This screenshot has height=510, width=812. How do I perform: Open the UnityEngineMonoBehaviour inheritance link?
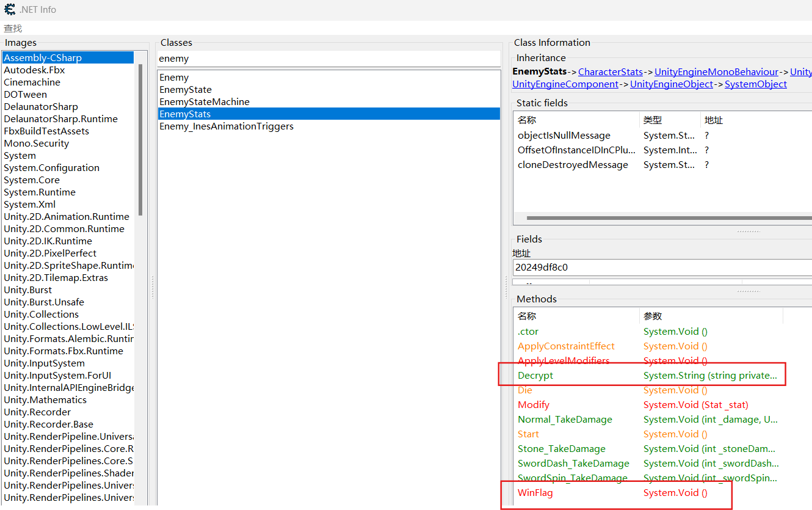[x=716, y=72]
